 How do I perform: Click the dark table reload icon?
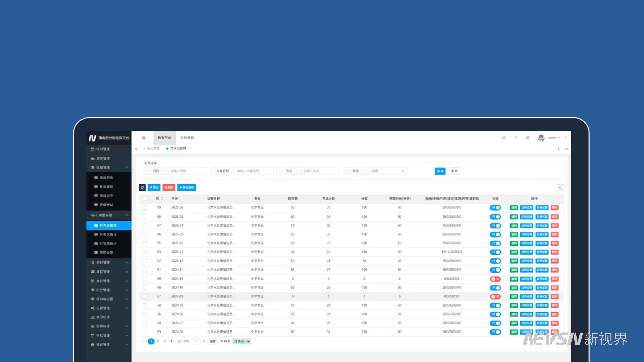(142, 187)
